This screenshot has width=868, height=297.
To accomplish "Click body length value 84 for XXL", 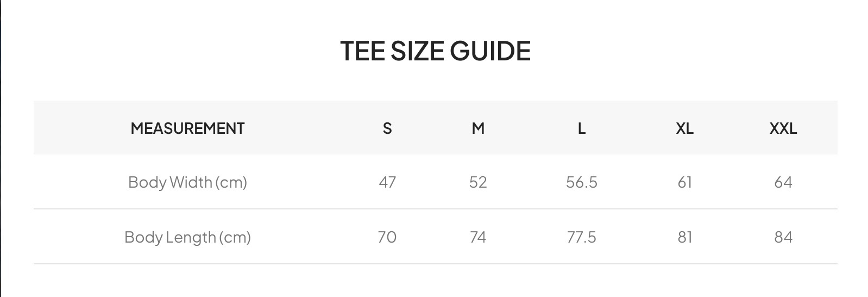I will pos(783,237).
